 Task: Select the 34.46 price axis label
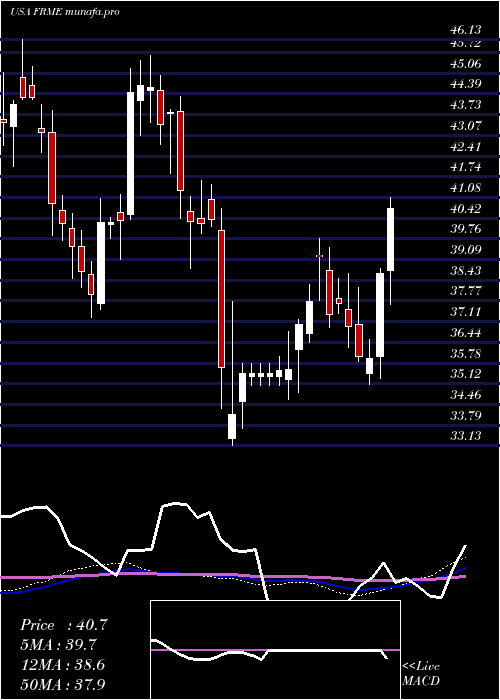(466, 395)
